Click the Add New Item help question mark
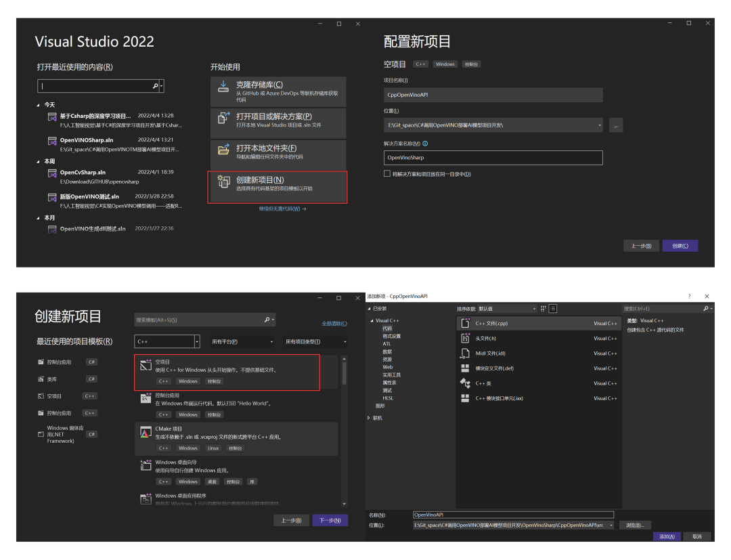This screenshot has height=560, width=731. pos(690,297)
